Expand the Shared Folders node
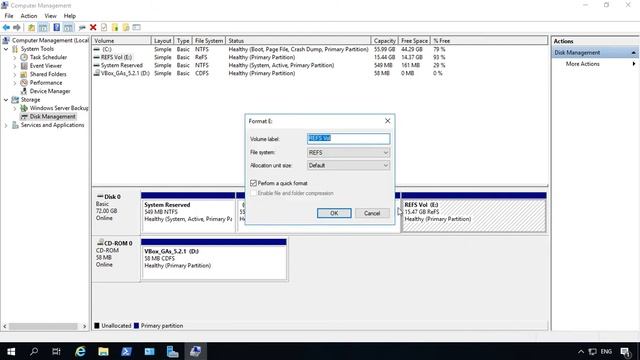This screenshot has height=360, width=640. (x=15, y=74)
